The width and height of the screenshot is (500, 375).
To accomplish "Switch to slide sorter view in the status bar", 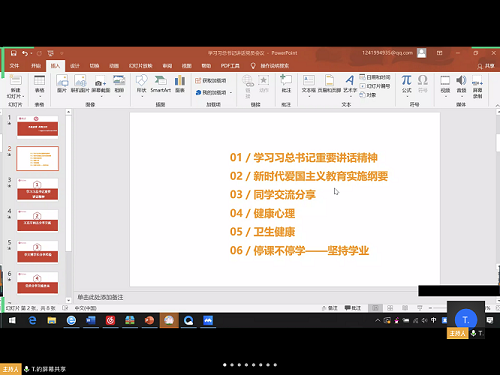I will click(390, 308).
